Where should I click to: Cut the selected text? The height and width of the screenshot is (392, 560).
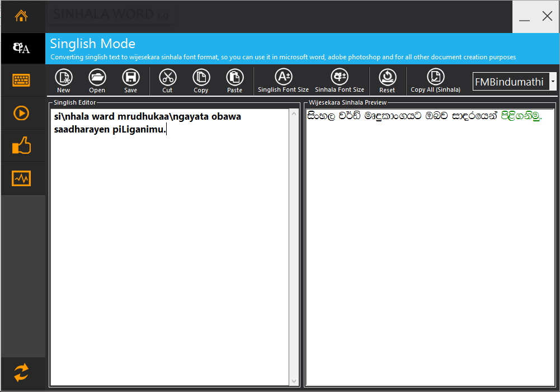[x=167, y=81]
